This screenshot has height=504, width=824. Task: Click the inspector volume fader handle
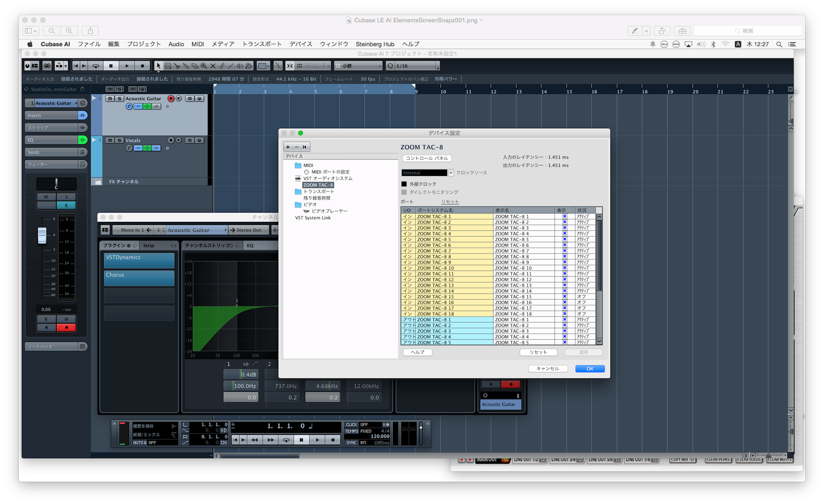click(42, 235)
